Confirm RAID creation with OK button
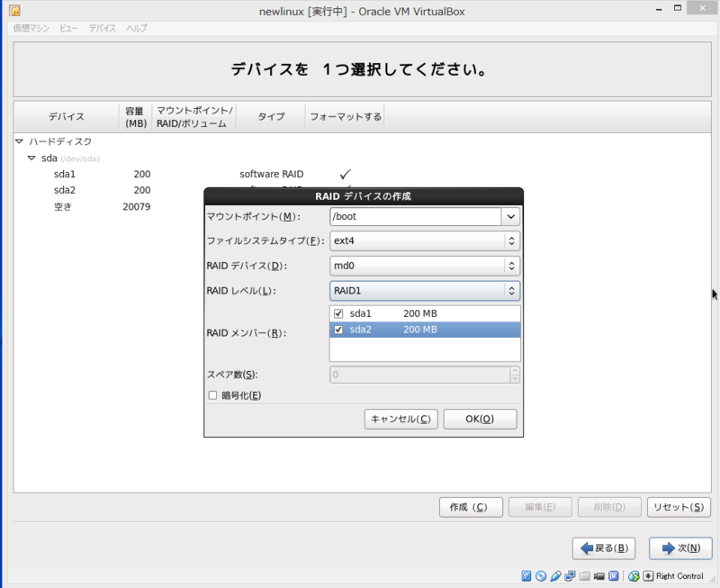 pos(480,420)
